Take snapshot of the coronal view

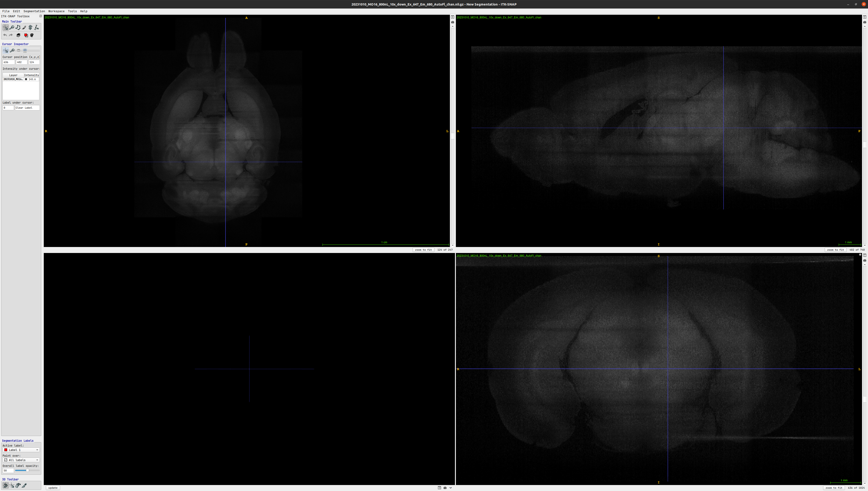(x=865, y=260)
